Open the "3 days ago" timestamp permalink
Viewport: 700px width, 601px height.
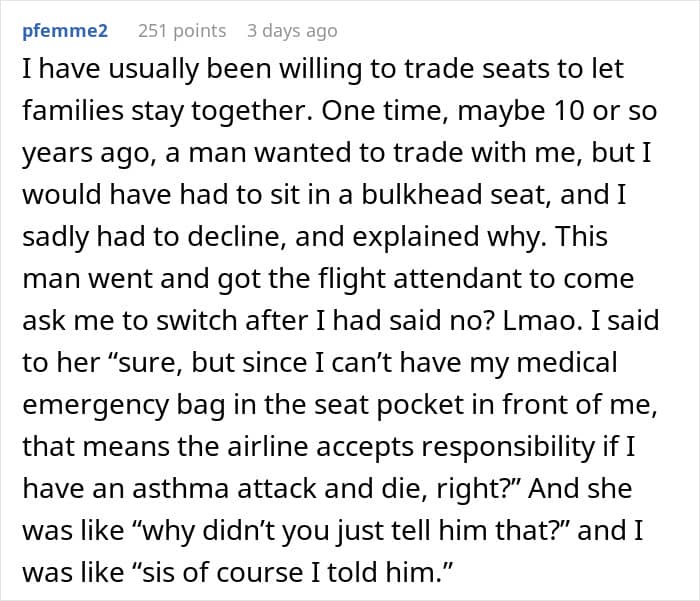point(292,31)
